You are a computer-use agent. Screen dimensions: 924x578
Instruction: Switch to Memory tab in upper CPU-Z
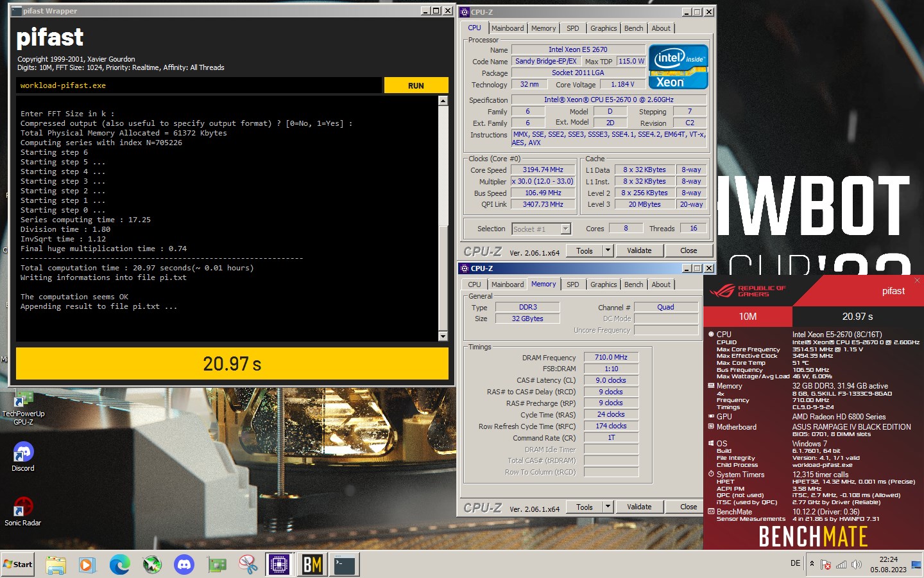(x=543, y=28)
